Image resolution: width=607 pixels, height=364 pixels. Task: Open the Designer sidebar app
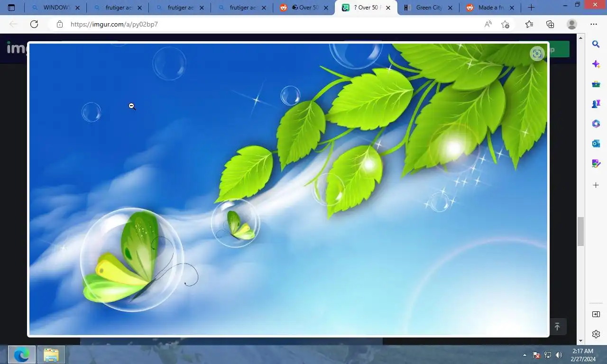click(x=596, y=164)
